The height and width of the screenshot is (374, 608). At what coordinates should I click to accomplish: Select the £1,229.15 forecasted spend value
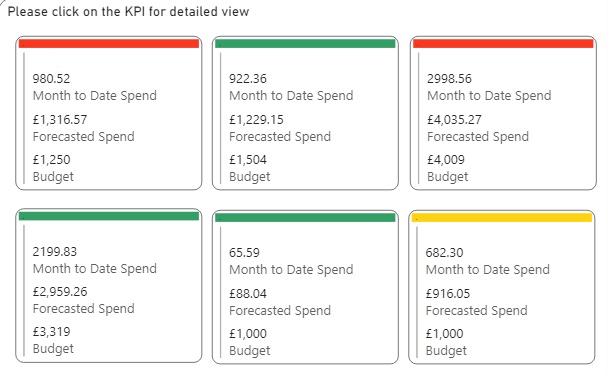[256, 120]
